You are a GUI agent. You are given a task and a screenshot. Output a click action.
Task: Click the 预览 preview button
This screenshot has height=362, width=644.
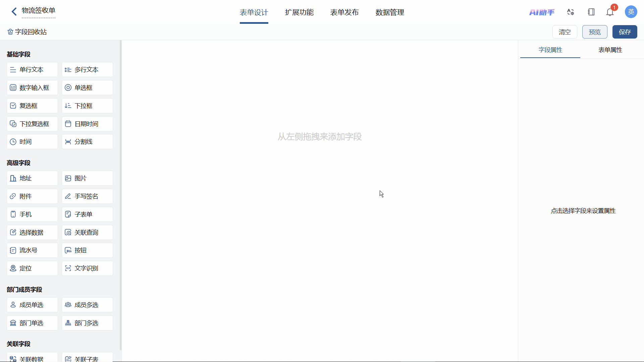pos(595,32)
